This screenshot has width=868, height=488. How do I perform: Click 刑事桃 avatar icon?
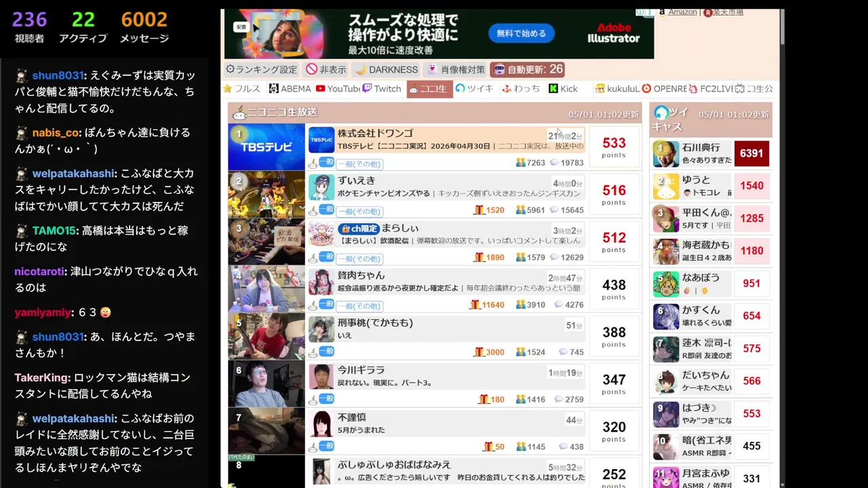pos(321,329)
